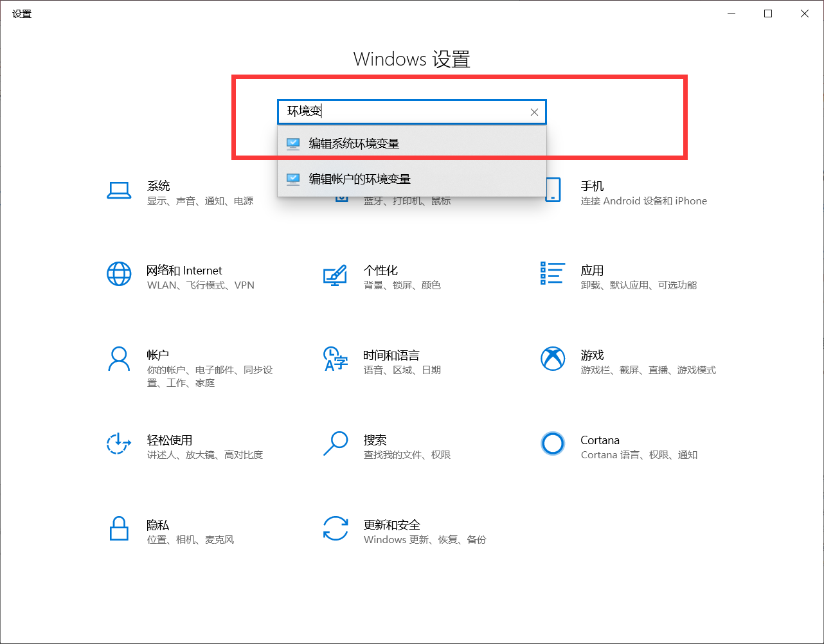Open the 游戏 Xbox icon
This screenshot has width=824, height=644.
[x=552, y=359]
